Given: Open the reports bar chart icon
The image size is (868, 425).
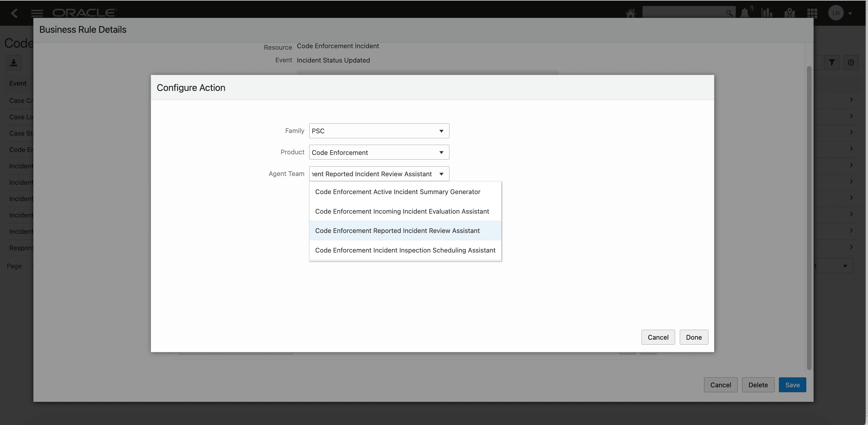Looking at the screenshot, I should tap(767, 13).
